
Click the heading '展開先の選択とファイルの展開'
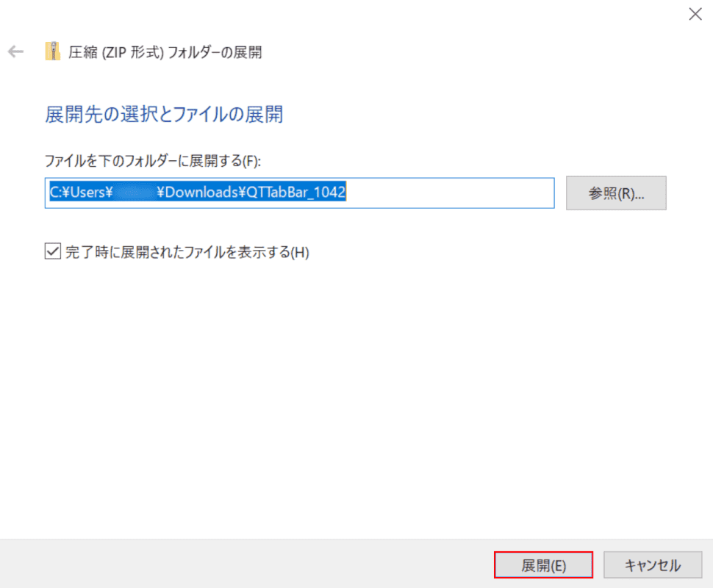pyautogui.click(x=164, y=114)
